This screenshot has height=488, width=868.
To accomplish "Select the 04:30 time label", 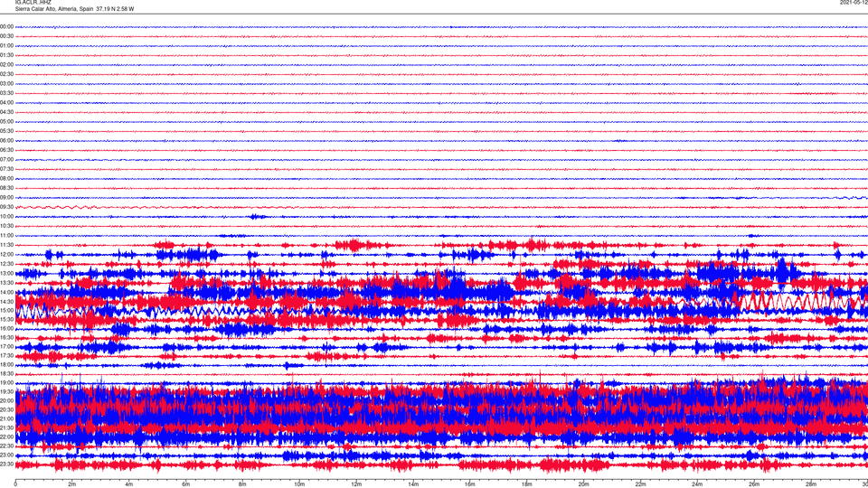I will pyautogui.click(x=6, y=112).
